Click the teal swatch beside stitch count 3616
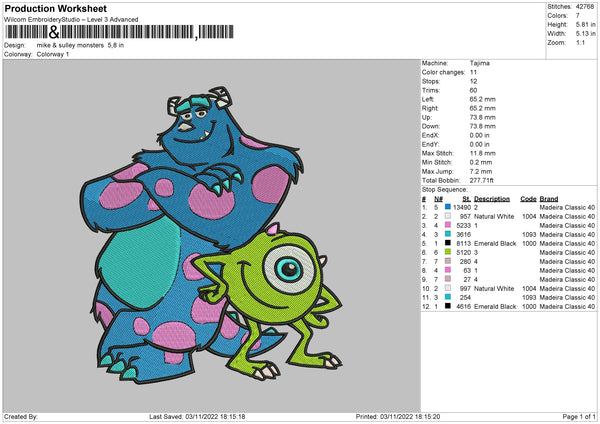The image size is (600, 424). tap(448, 234)
